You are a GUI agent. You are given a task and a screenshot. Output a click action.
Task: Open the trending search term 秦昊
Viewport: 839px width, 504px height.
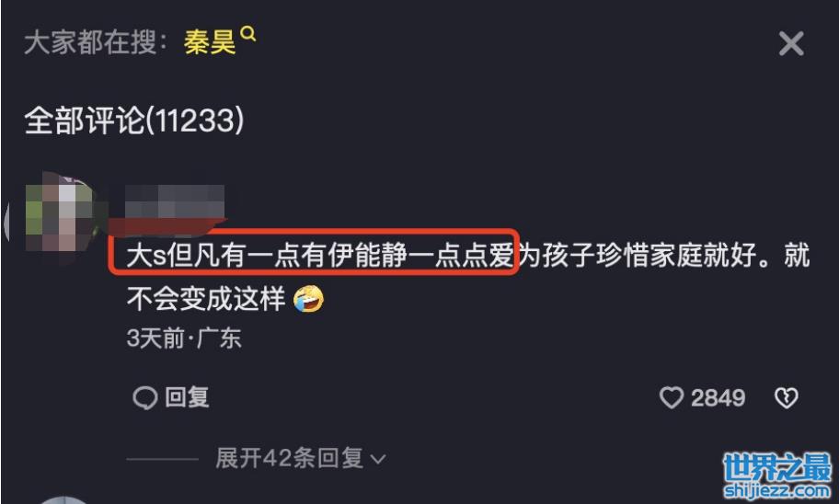[x=210, y=41]
